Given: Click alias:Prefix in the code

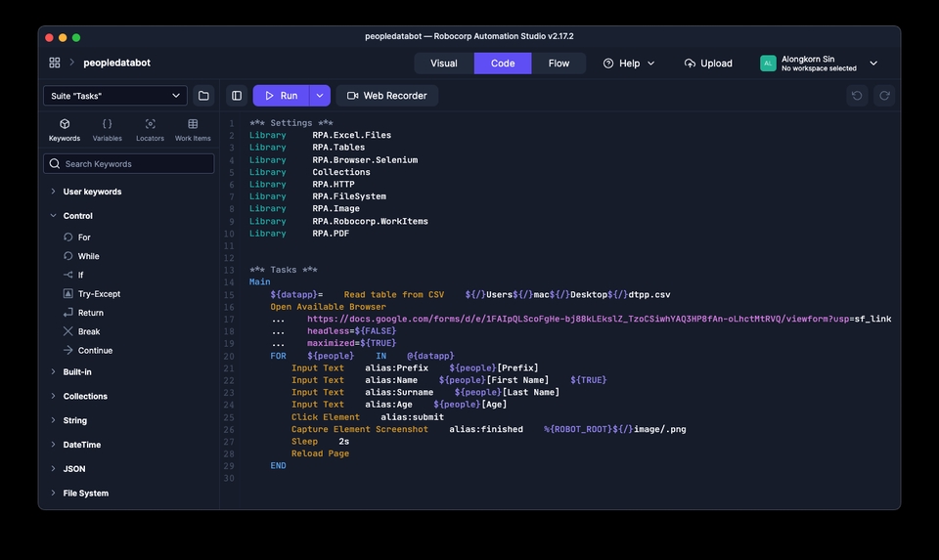Looking at the screenshot, I should (x=396, y=367).
